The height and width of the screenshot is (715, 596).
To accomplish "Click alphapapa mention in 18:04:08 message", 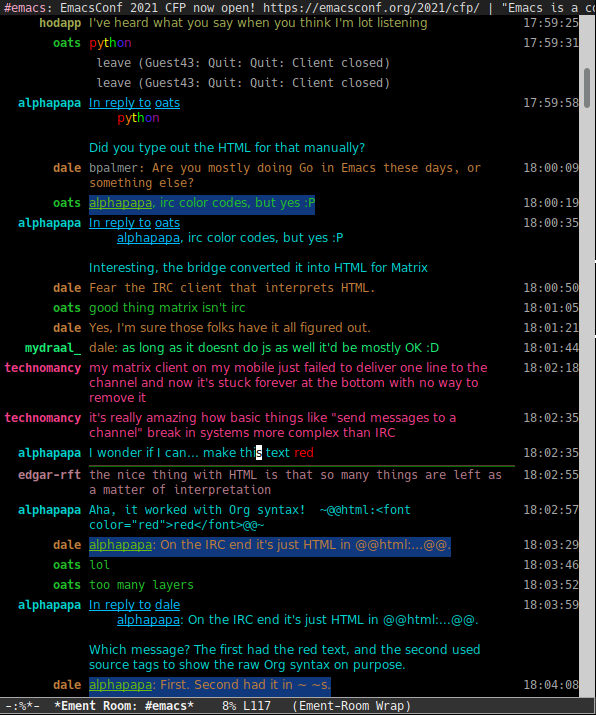I will (120, 685).
